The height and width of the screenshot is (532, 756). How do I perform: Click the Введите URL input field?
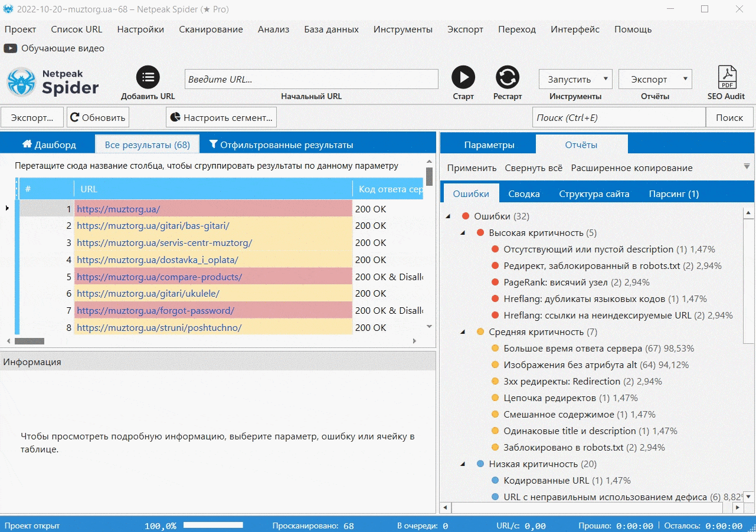312,79
